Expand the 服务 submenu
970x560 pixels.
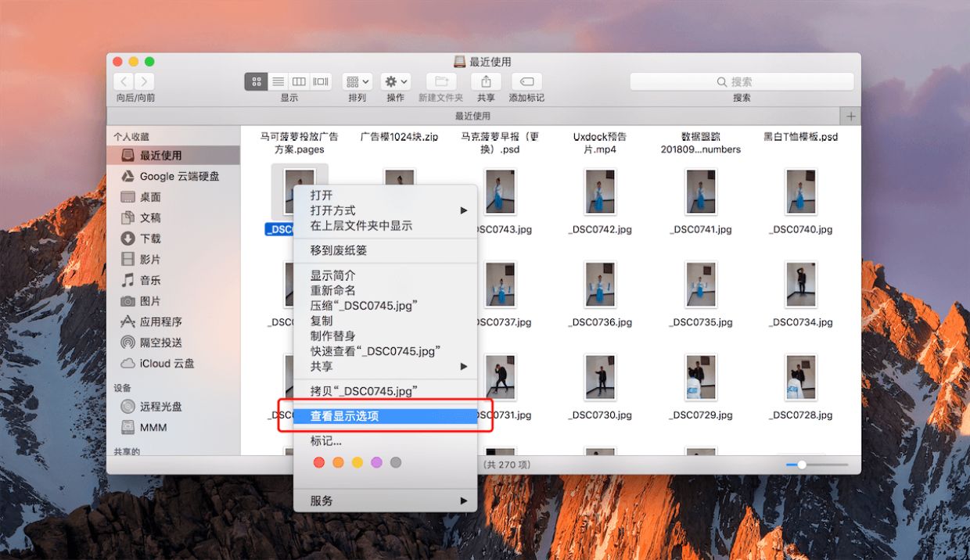[385, 501]
